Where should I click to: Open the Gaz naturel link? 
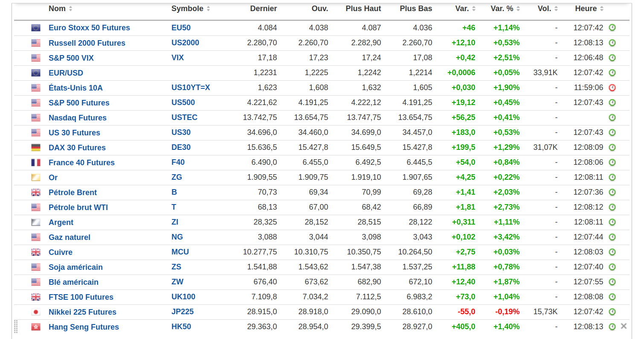pos(70,237)
